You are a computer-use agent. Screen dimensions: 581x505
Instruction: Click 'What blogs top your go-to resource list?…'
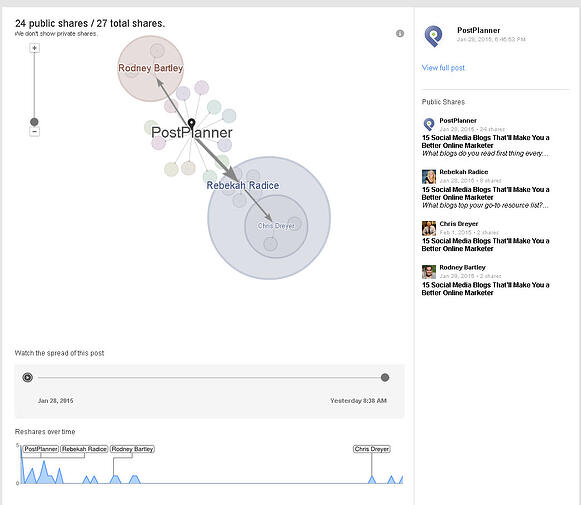tap(485, 205)
